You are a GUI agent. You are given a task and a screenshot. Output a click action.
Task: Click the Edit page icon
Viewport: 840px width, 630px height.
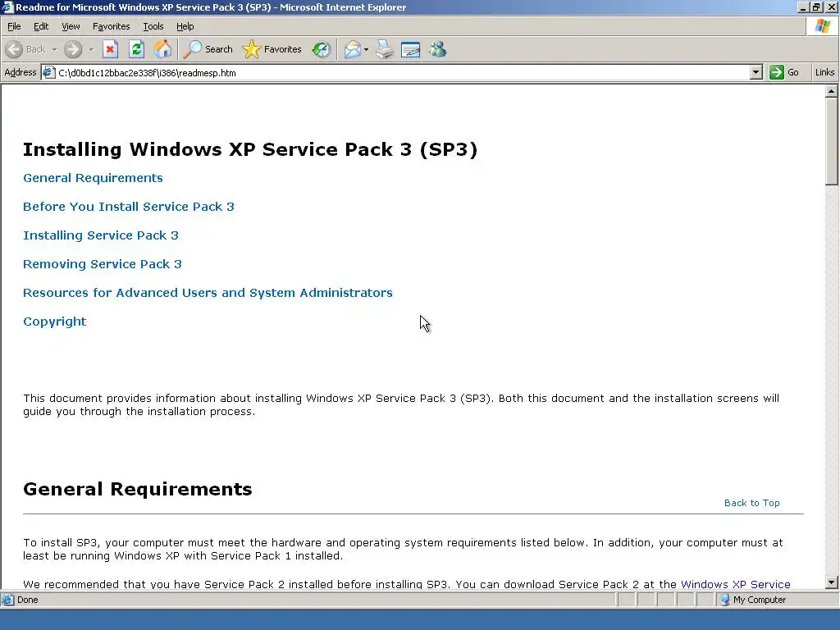coord(411,49)
